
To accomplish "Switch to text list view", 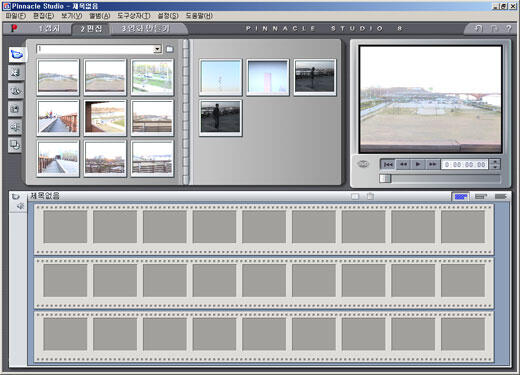I will 500,197.
